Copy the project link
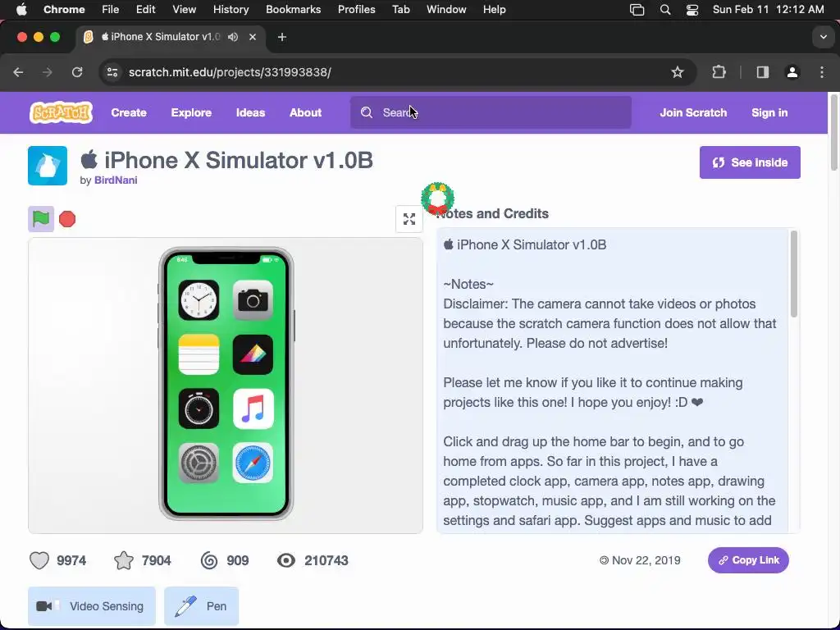The width and height of the screenshot is (840, 630). pyautogui.click(x=748, y=559)
